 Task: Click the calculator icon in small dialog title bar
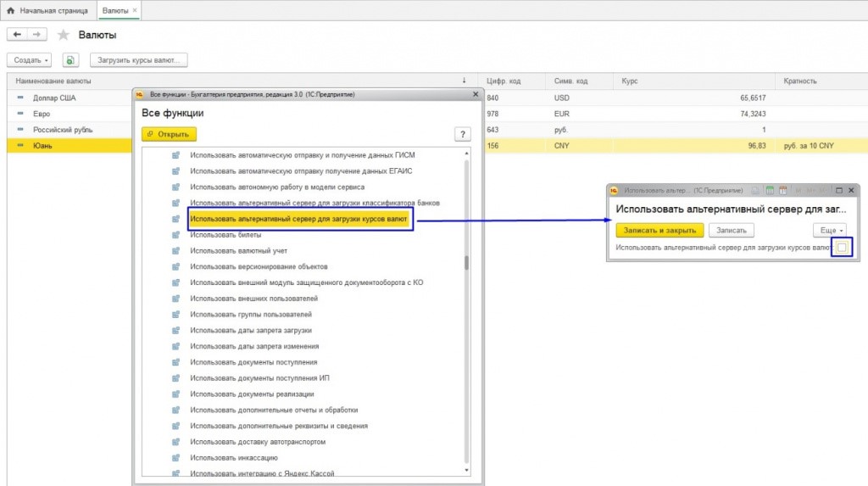782,191
